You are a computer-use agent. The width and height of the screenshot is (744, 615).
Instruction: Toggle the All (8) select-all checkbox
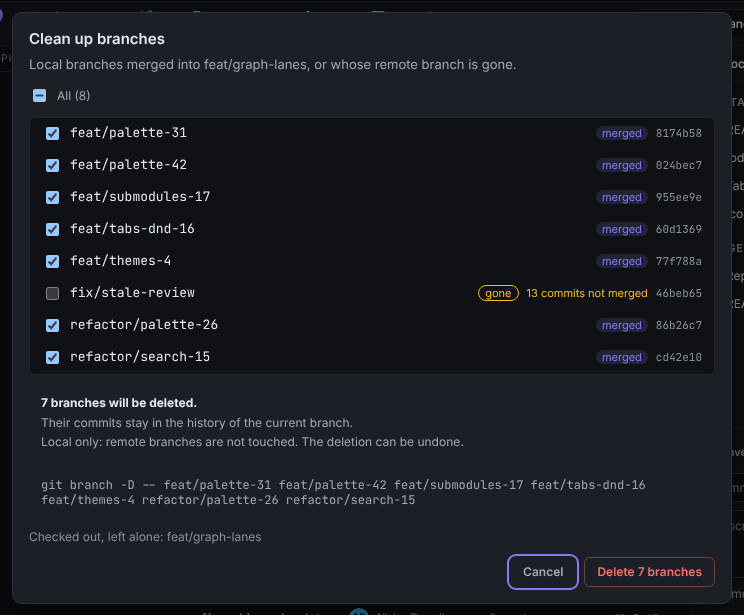(x=39, y=96)
